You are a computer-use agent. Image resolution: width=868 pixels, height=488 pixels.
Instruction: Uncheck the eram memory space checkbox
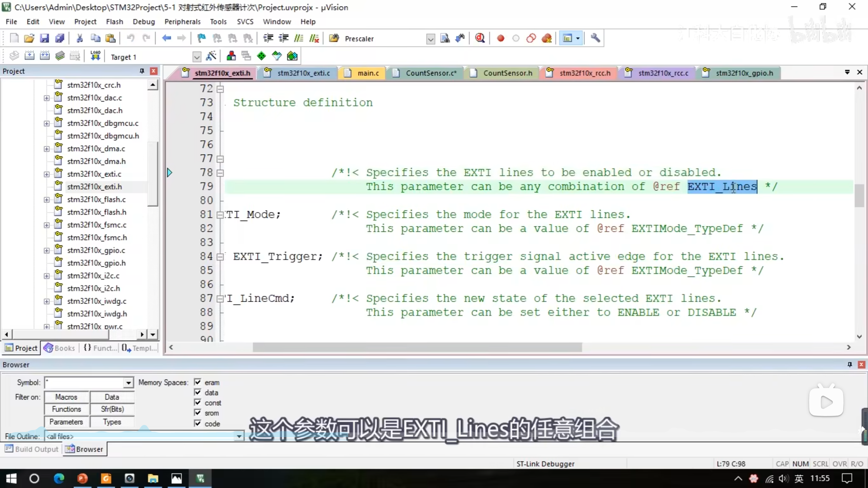pos(198,382)
